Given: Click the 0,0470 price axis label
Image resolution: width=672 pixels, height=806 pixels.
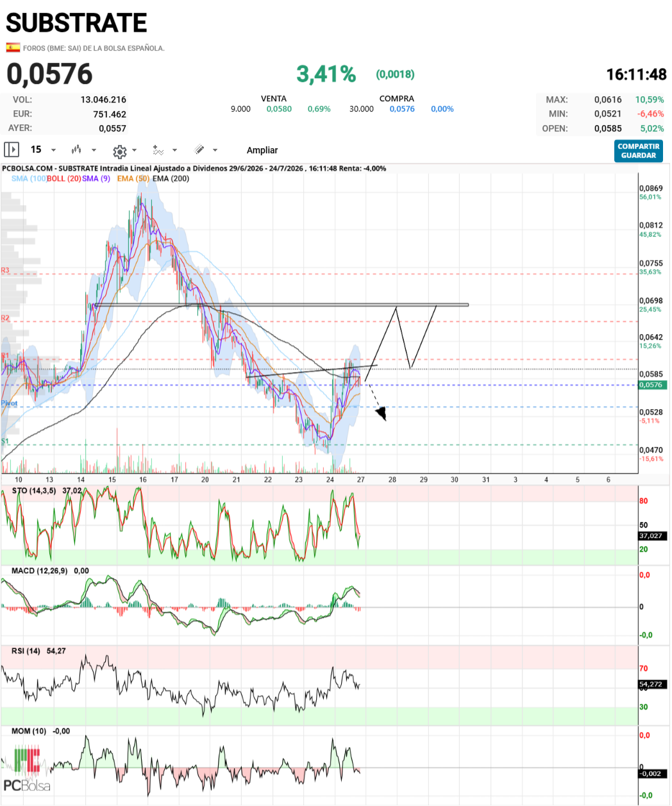Looking at the screenshot, I should 651,450.
